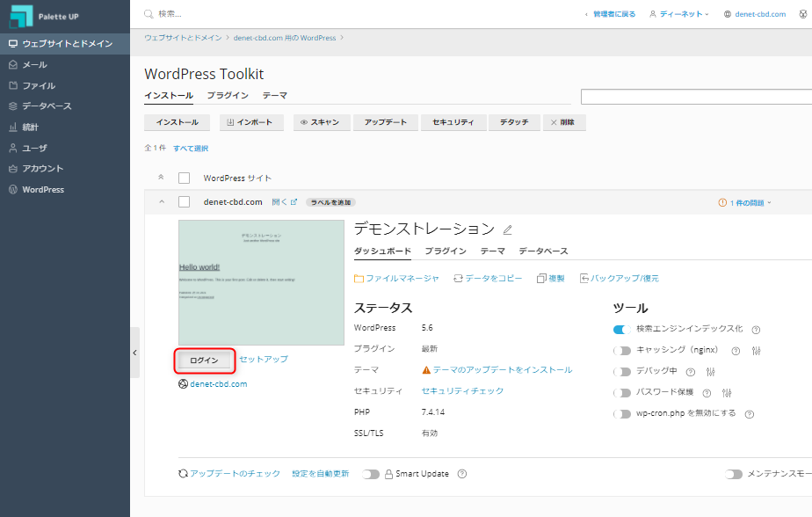Open settings sliders for デバッグ中
This screenshot has height=517, width=812.
click(x=710, y=372)
